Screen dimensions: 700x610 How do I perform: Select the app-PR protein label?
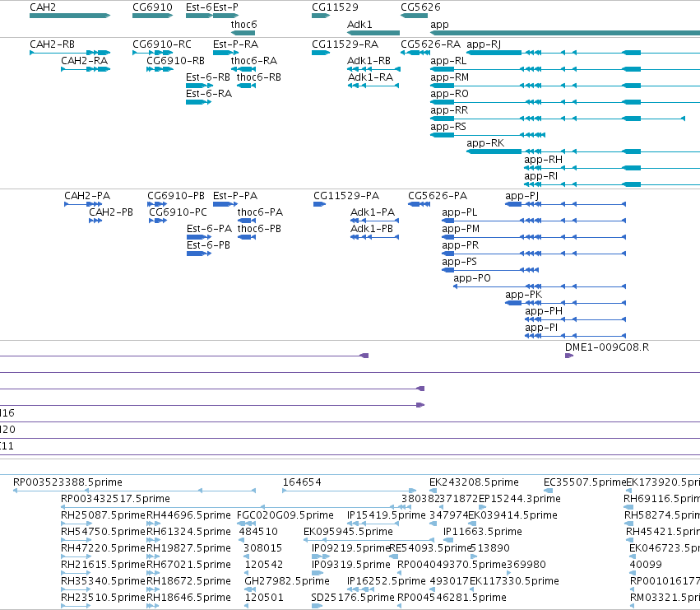(x=461, y=245)
